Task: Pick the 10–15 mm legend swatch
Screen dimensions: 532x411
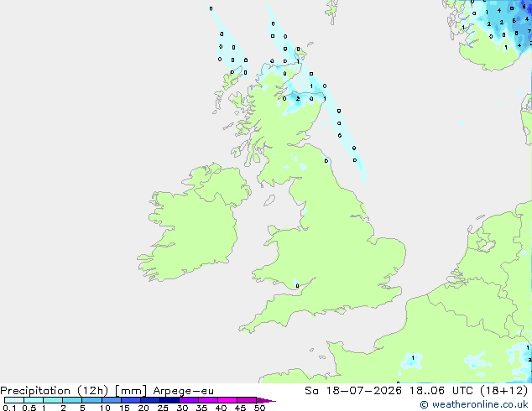Action: point(112,400)
